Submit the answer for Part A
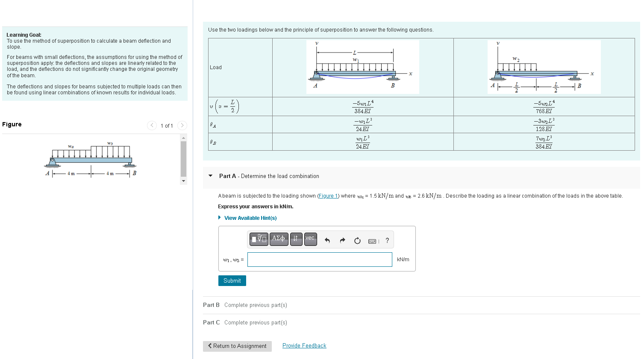This screenshot has height=359, width=644. pyautogui.click(x=232, y=280)
